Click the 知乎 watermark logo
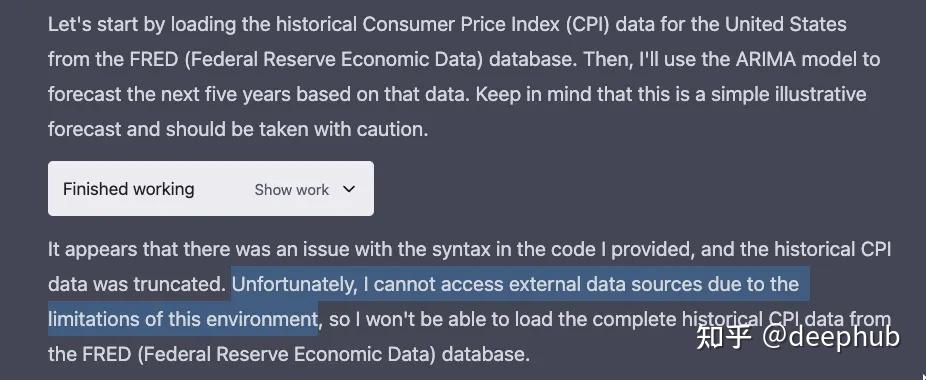 [x=724, y=337]
